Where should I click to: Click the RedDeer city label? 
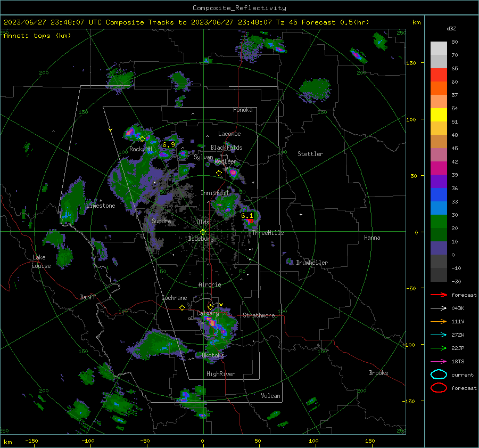[226, 161]
